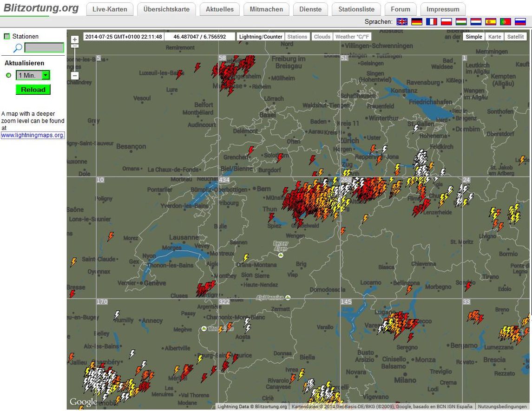Click the coordinates 46.487047 / 6.756592 box
532x411 pixels.
click(x=199, y=37)
